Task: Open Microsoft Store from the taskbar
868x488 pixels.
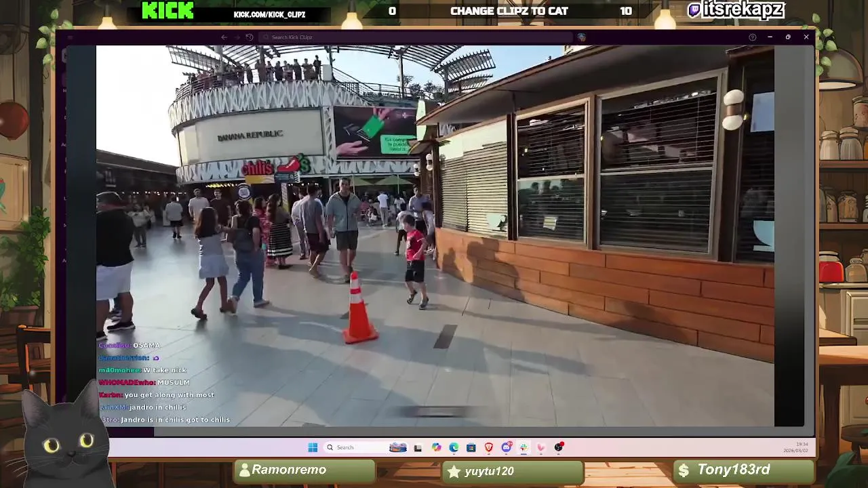Action: (471, 447)
